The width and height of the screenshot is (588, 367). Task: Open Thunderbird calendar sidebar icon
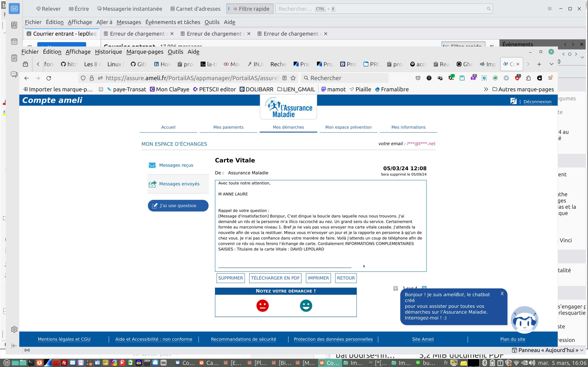[x=14, y=42]
